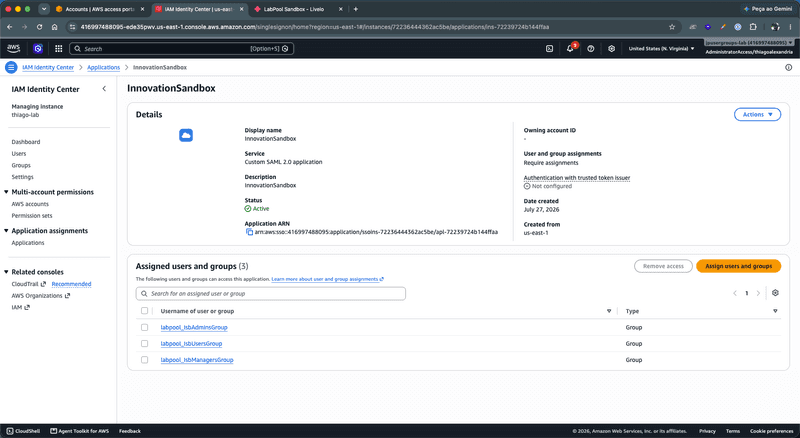Go to Applications breadcrumb link

tap(104, 67)
